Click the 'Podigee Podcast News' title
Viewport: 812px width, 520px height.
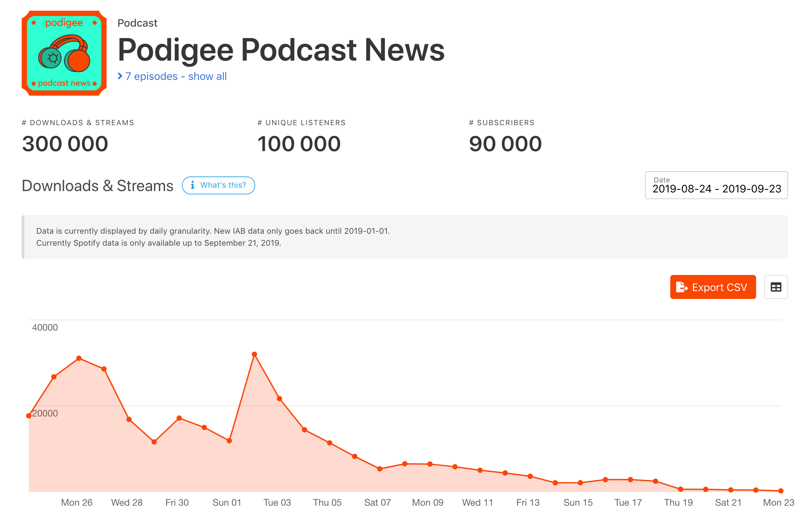pos(281,50)
